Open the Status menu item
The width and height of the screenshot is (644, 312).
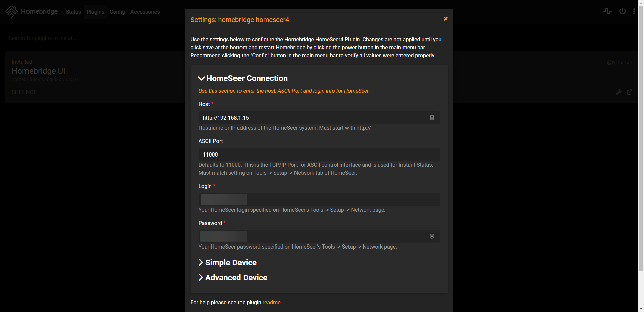tap(73, 12)
